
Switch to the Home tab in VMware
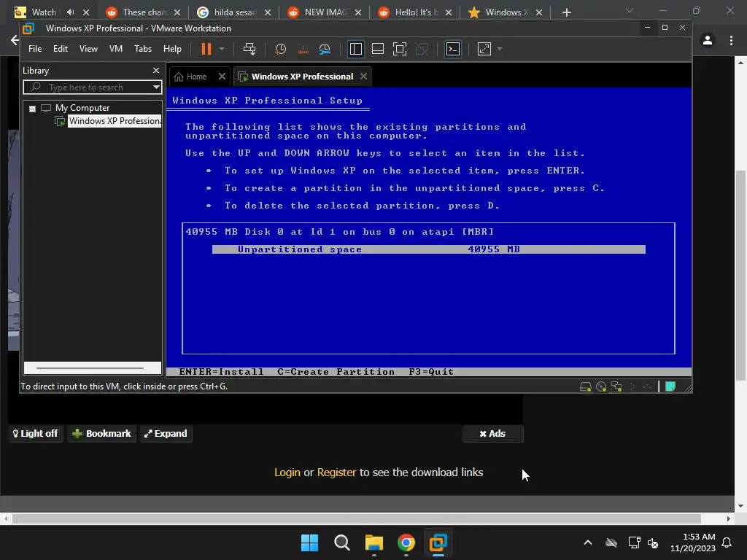(x=190, y=77)
